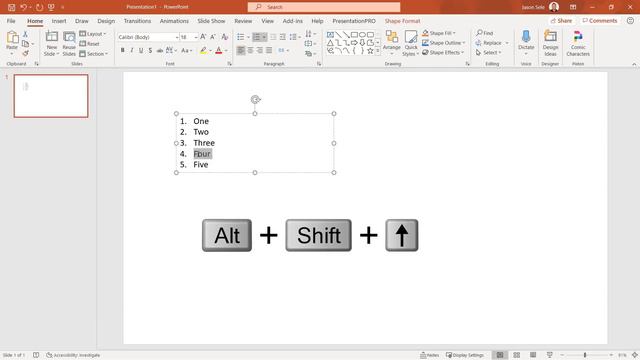Switch to Slide Sorter view
Viewport: 640px width, 360px height.
(x=516, y=355)
